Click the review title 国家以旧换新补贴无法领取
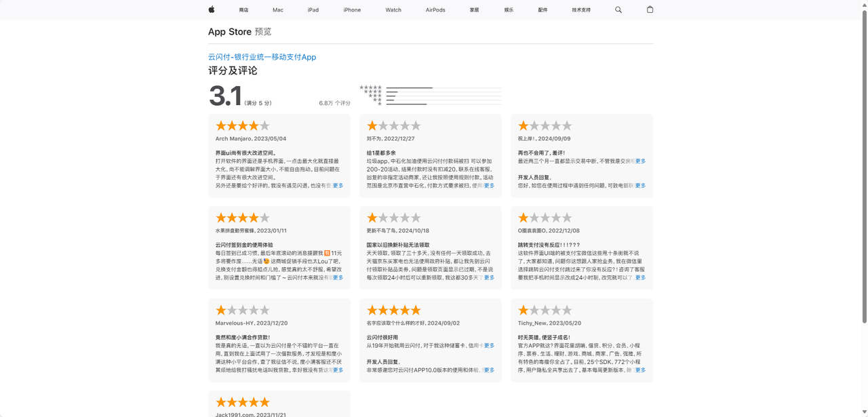The width and height of the screenshot is (868, 417). [398, 245]
